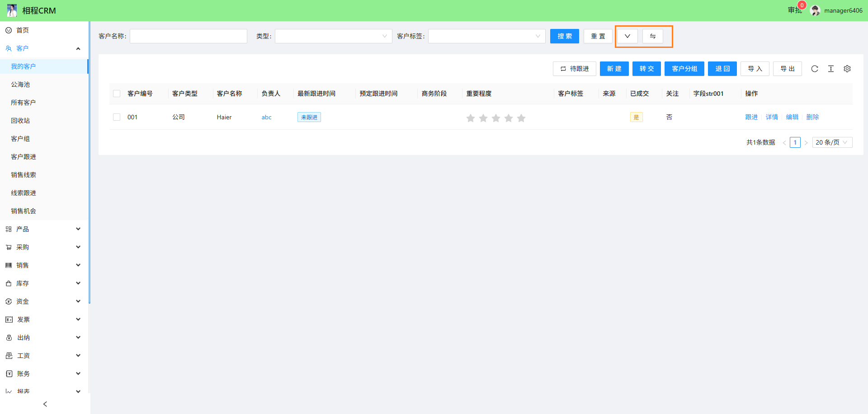Click the row height adjustment icon
868x414 pixels.
(831, 69)
